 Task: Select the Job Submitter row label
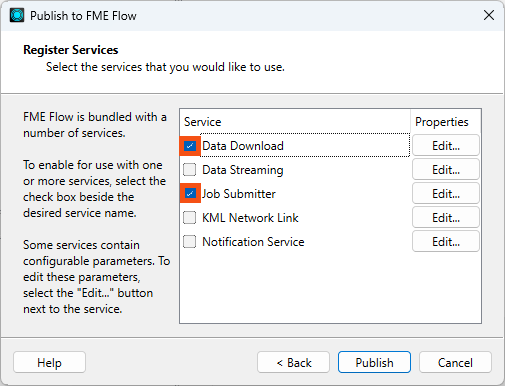pos(239,194)
